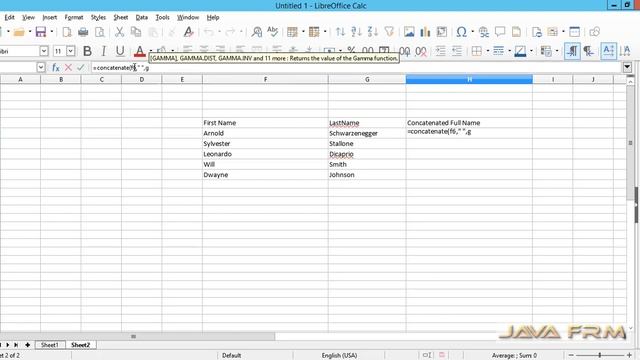This screenshot has height=360, width=640.
Task: Open special character dropdown arrow
Action: click(x=472, y=32)
